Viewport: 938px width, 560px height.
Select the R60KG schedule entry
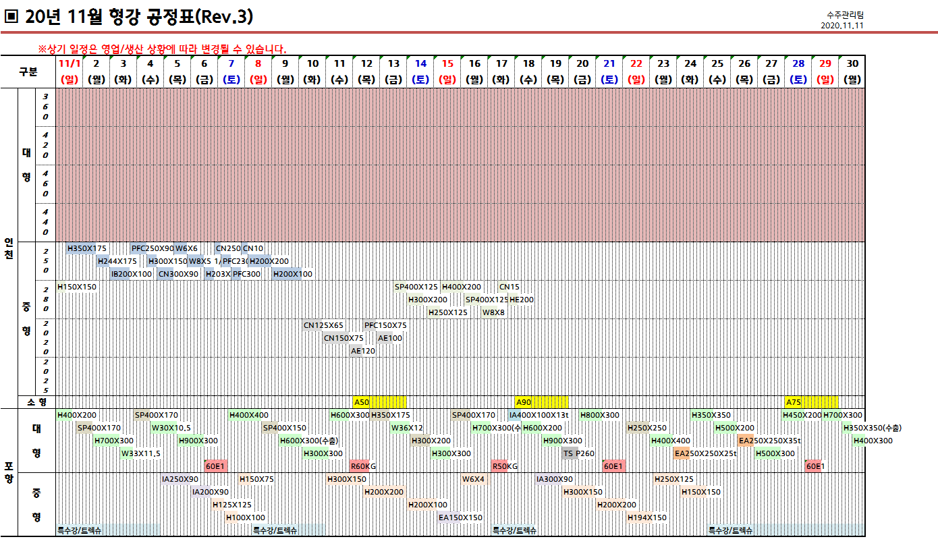pos(363,466)
